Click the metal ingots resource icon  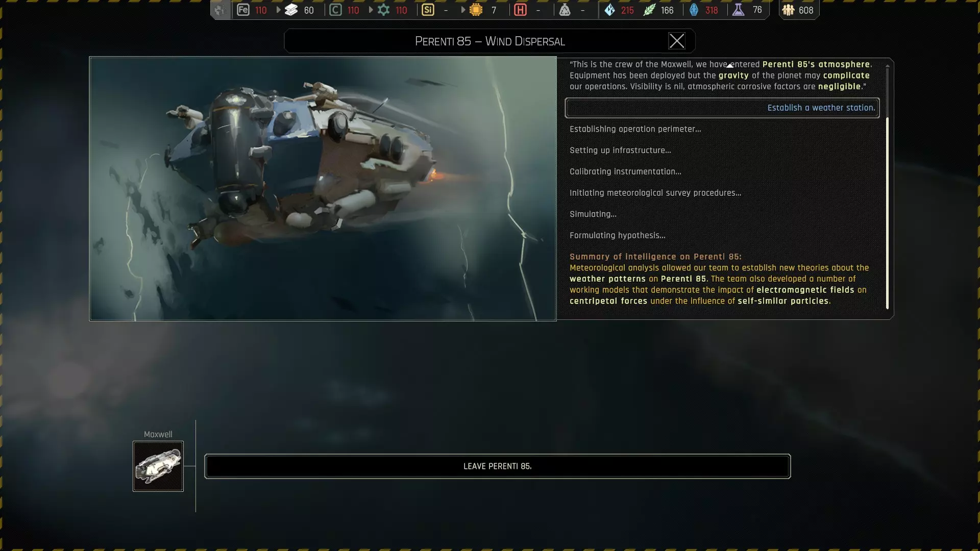pyautogui.click(x=291, y=10)
